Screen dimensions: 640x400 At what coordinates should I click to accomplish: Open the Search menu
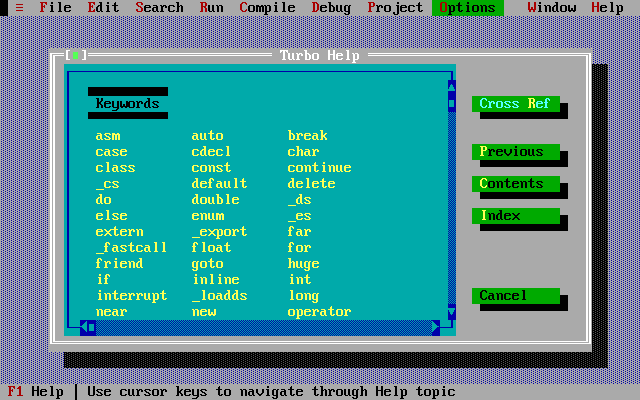pyautogui.click(x=159, y=8)
